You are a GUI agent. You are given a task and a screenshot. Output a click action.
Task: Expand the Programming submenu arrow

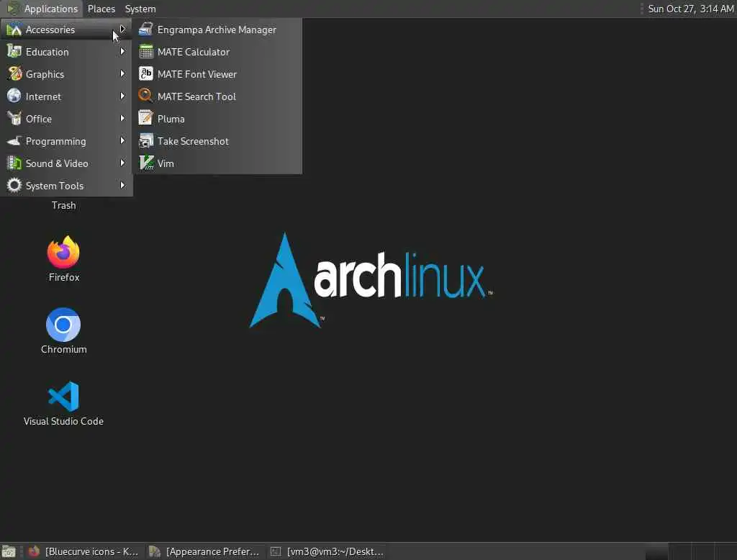(122, 140)
